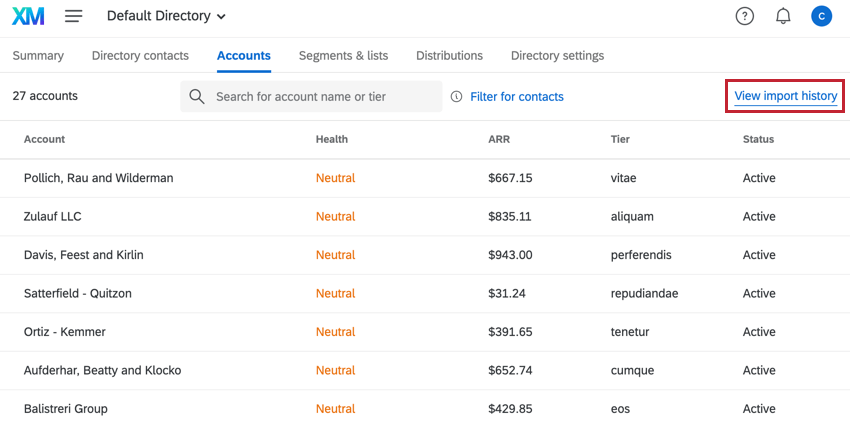Click the Filter for contacts link
This screenshot has width=850, height=425.
click(517, 96)
